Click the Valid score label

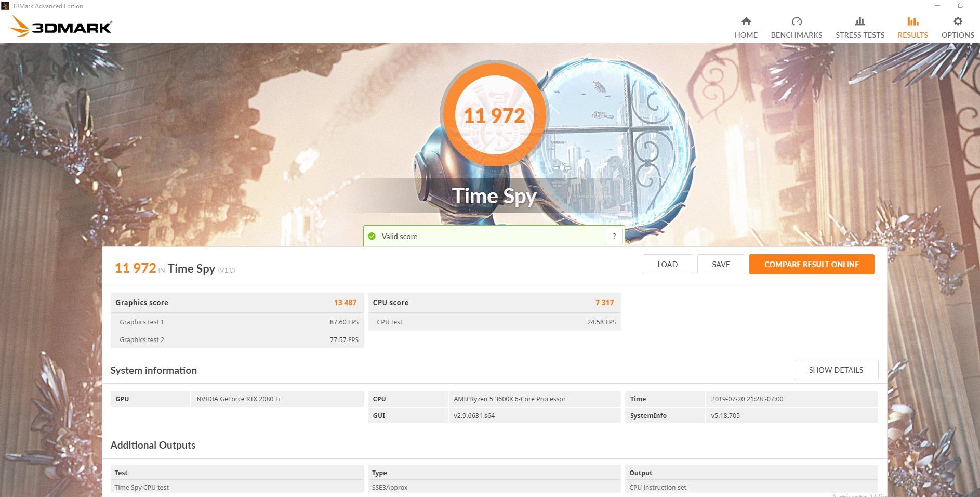tap(400, 236)
